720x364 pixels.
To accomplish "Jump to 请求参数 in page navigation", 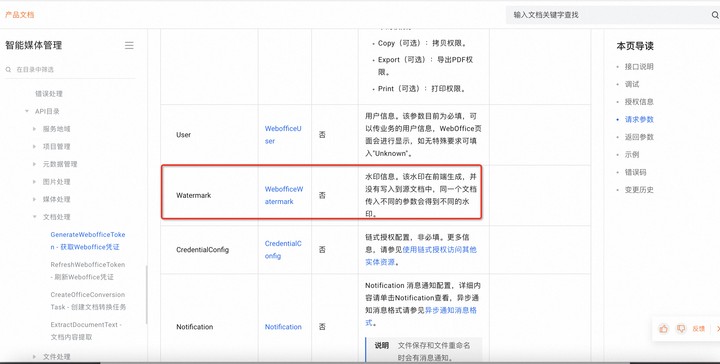I will click(x=639, y=119).
